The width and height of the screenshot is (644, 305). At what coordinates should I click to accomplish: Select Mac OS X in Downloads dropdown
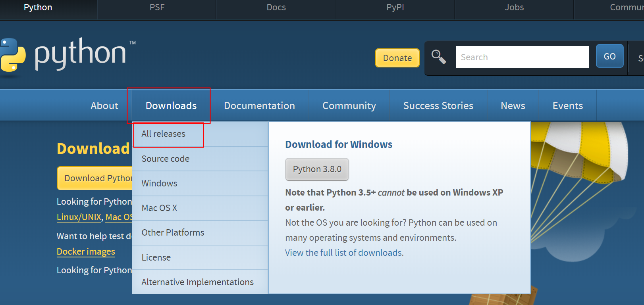(200, 208)
